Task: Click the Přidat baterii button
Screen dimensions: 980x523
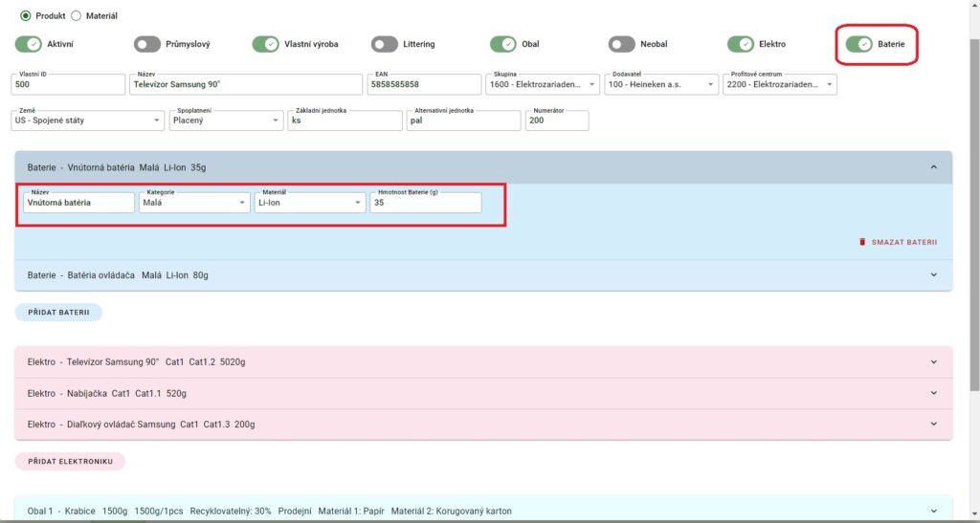Action: click(58, 312)
